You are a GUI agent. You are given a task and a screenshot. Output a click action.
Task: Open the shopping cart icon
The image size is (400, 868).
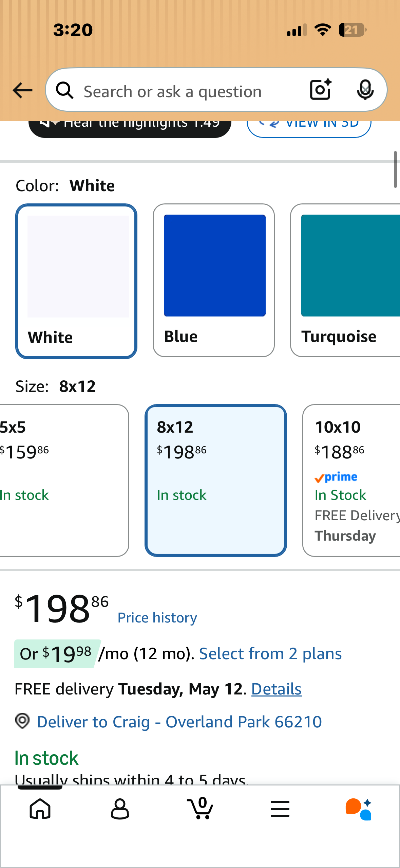(x=200, y=809)
